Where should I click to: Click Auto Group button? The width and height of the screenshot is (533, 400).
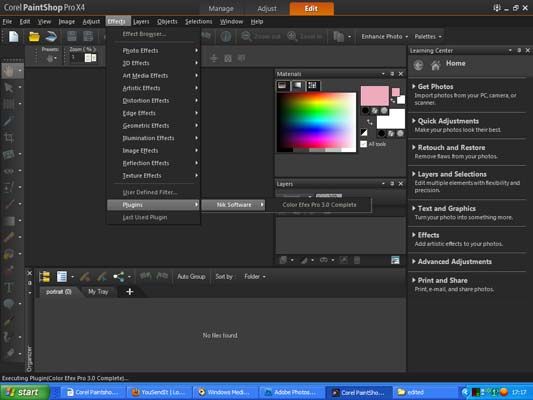191,277
